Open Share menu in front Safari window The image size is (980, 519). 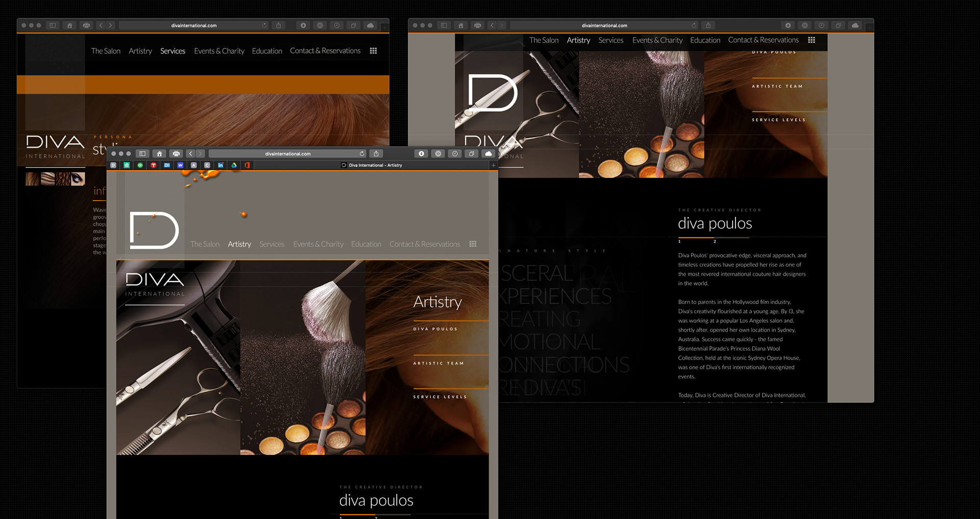[376, 154]
